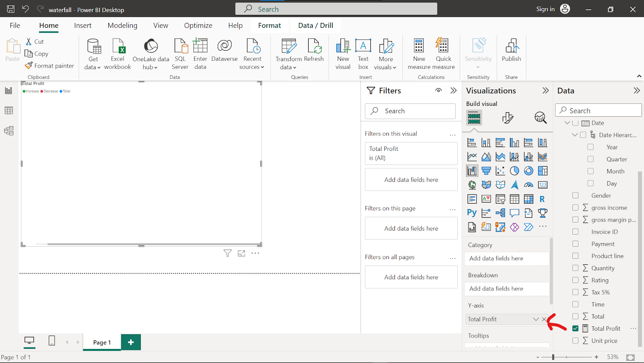
Task: Check the gross income field checkbox
Action: click(575, 207)
